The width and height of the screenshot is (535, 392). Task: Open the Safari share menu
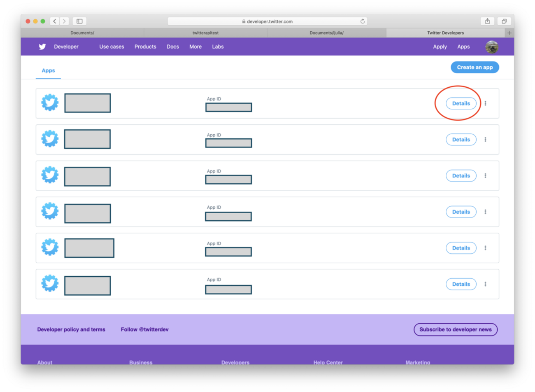(487, 21)
